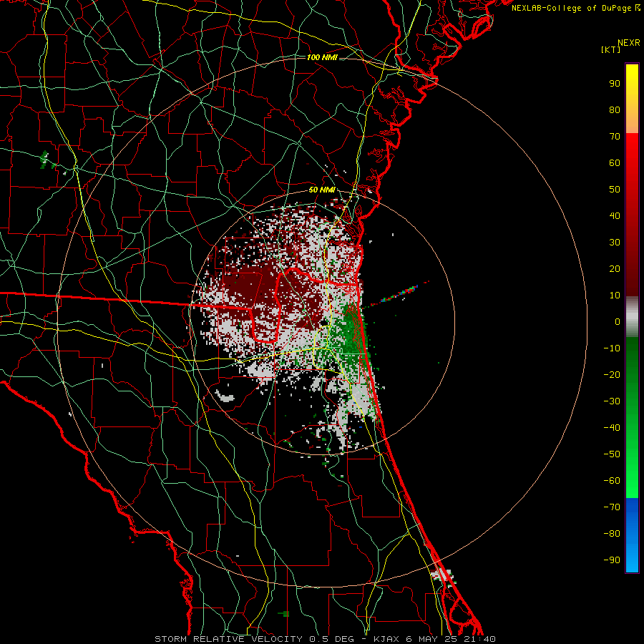
Task: Click the Storm Relative Velocity caption at the bottom
Action: [325, 639]
